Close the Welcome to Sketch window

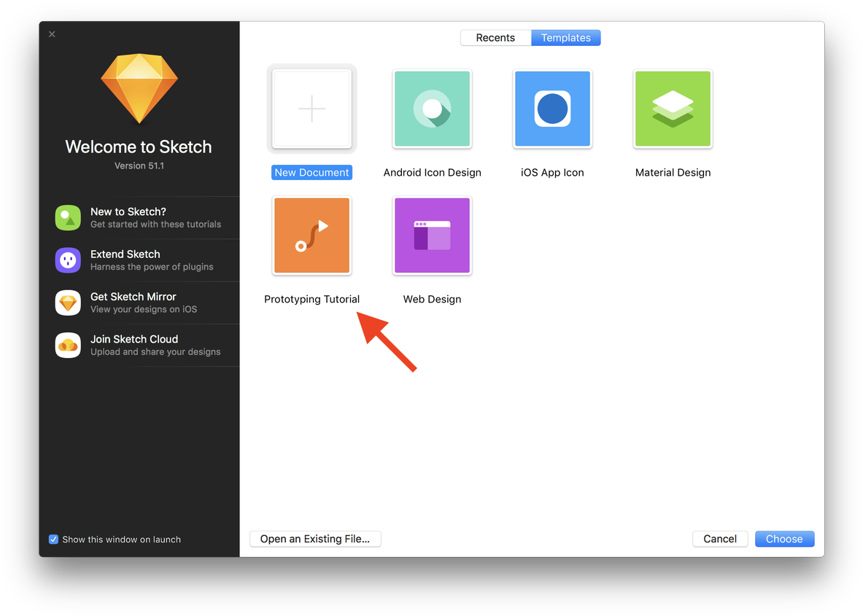[x=52, y=34]
